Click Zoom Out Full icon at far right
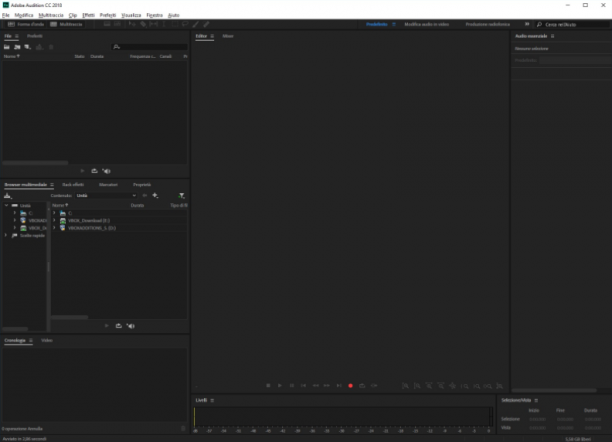The height and width of the screenshot is (442, 612). click(x=500, y=386)
